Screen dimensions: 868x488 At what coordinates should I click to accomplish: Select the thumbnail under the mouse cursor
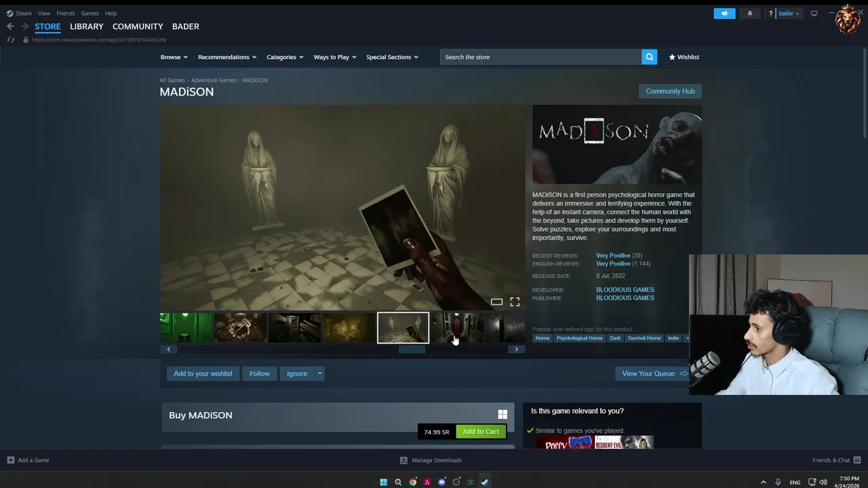457,327
